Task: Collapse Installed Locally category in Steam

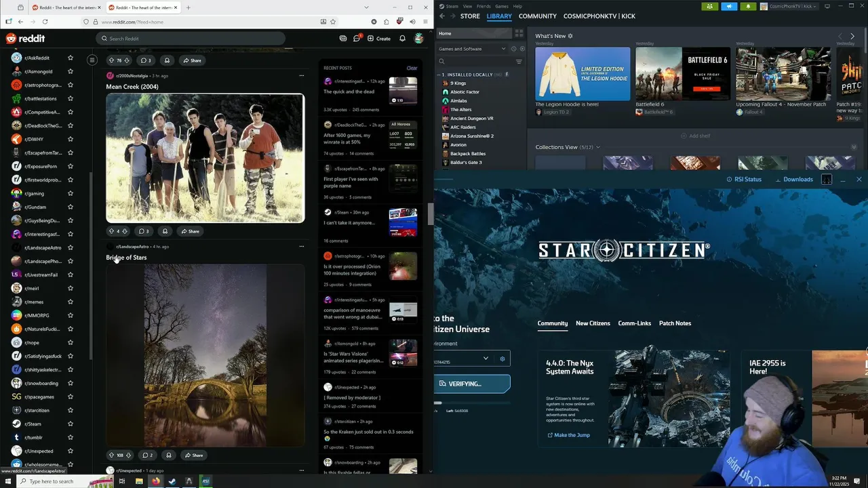Action: 438,75
